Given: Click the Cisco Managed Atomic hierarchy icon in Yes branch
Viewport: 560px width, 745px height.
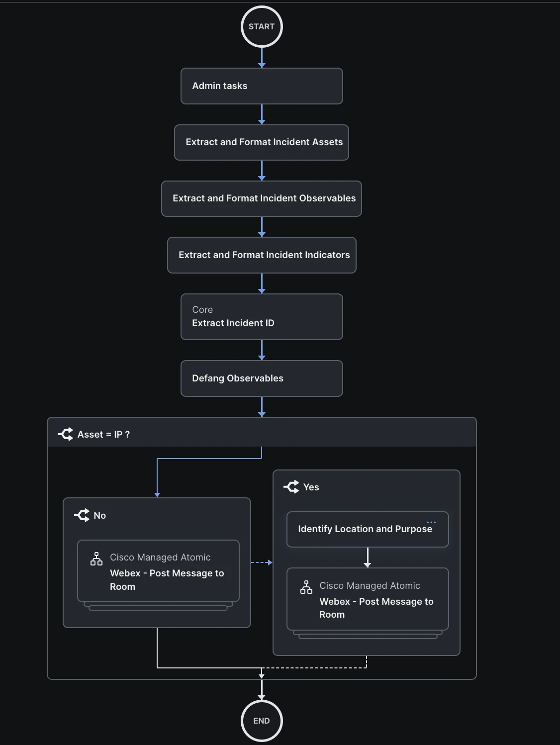Looking at the screenshot, I should coord(306,587).
